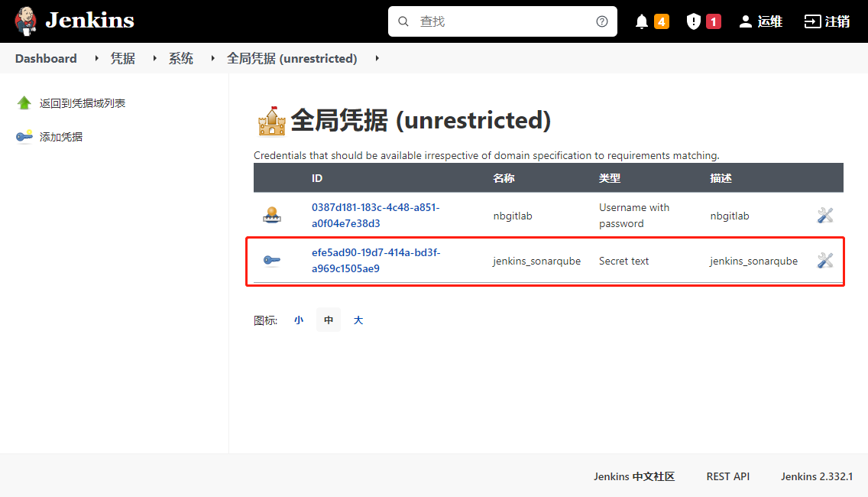Click the search magnifier icon
Image resolution: width=868 pixels, height=497 pixels.
(403, 21)
